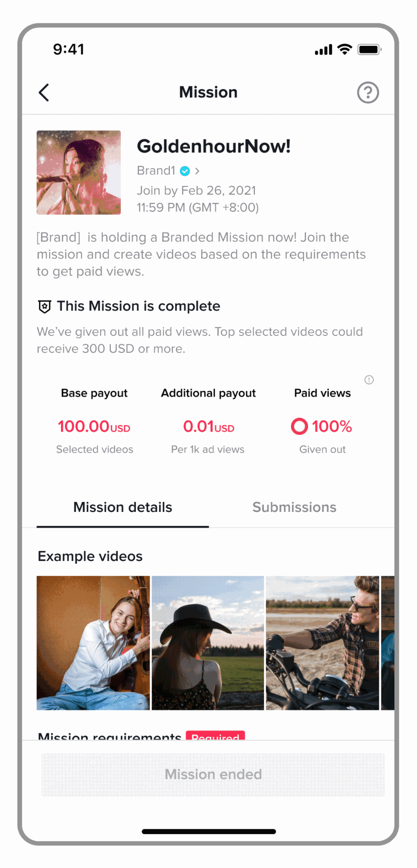This screenshot has height=868, width=417.
Task: Tap the paid views progress ring
Action: (x=299, y=426)
